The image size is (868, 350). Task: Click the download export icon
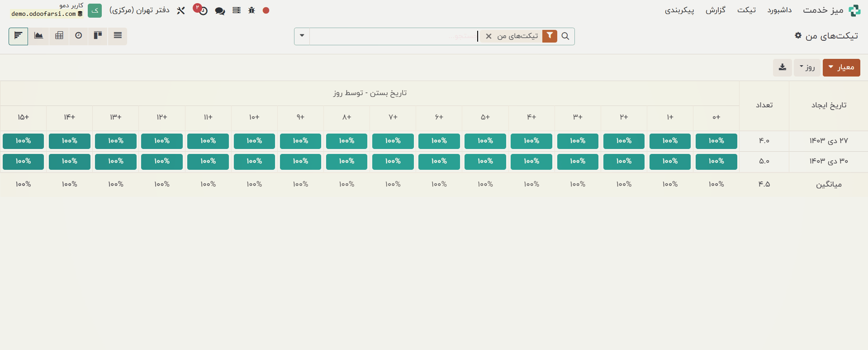click(x=782, y=67)
